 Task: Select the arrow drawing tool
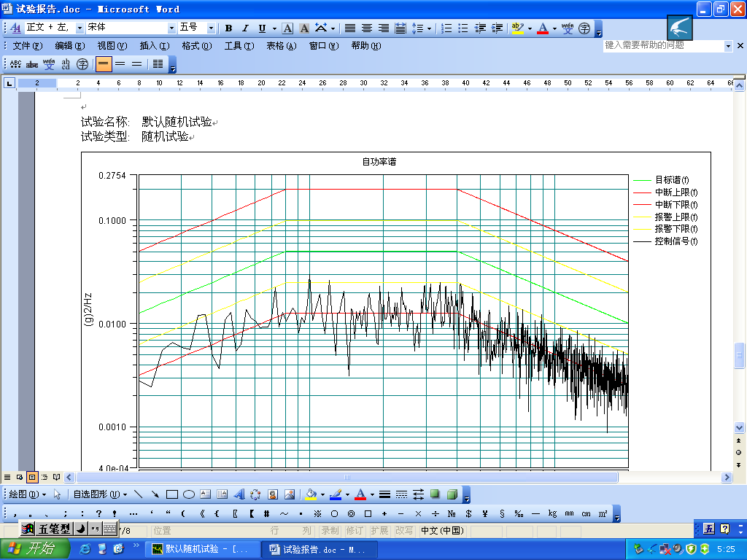[x=155, y=494]
